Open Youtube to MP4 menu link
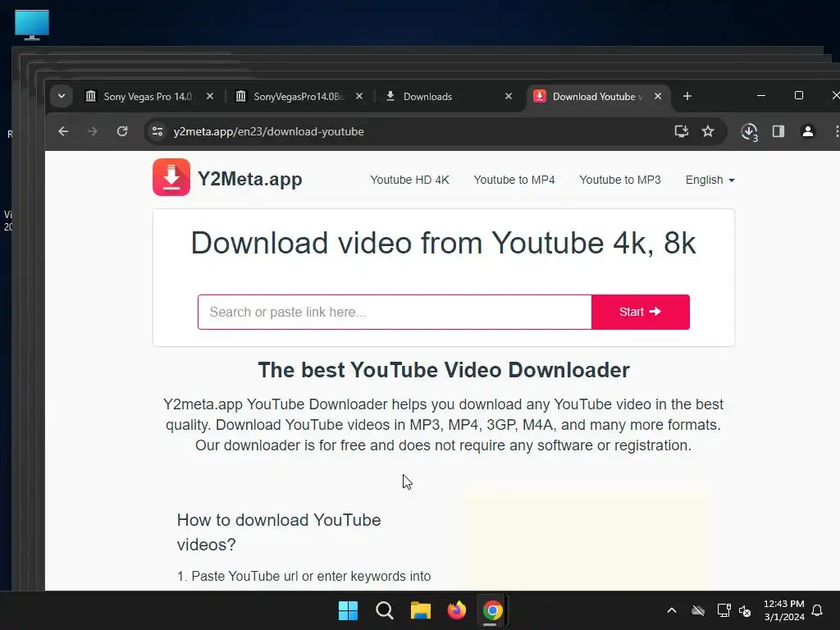 pyautogui.click(x=514, y=180)
